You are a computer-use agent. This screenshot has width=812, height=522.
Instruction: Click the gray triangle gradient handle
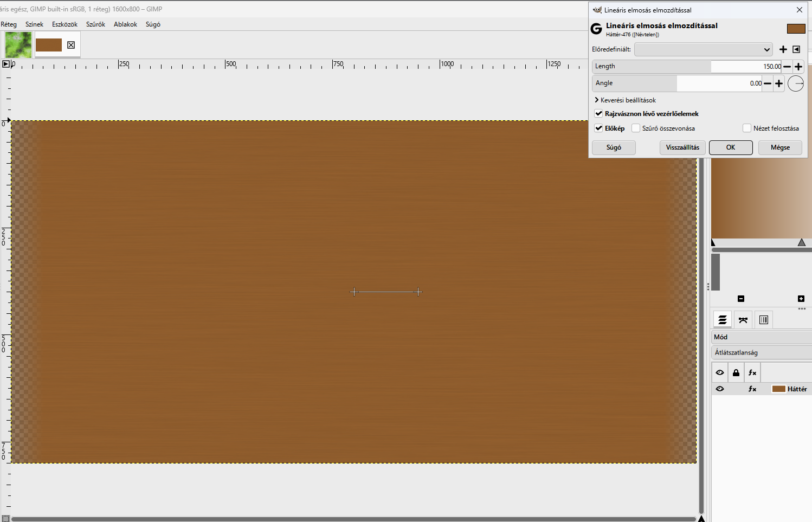802,242
